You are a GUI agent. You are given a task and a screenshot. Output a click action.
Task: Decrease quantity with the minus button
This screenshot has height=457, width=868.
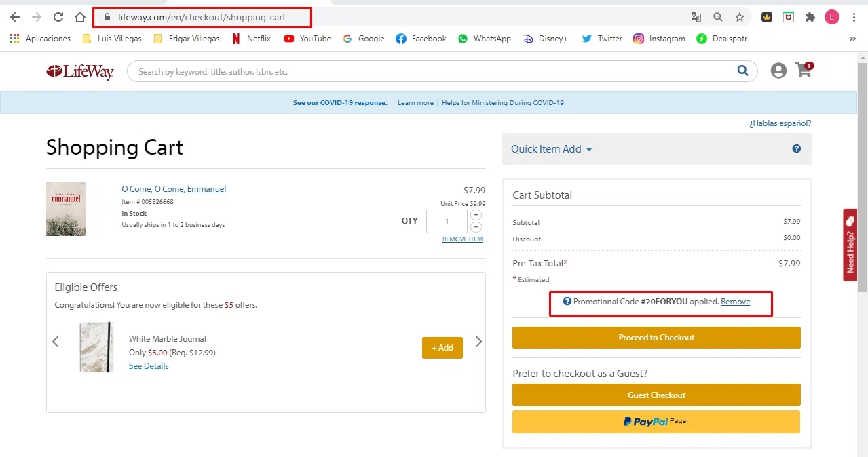point(476,227)
